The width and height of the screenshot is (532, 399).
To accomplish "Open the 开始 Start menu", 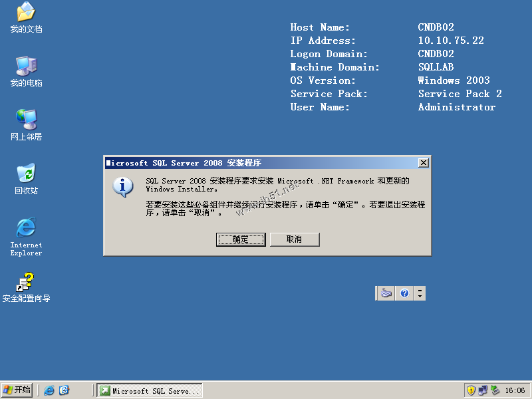I will coord(17,390).
